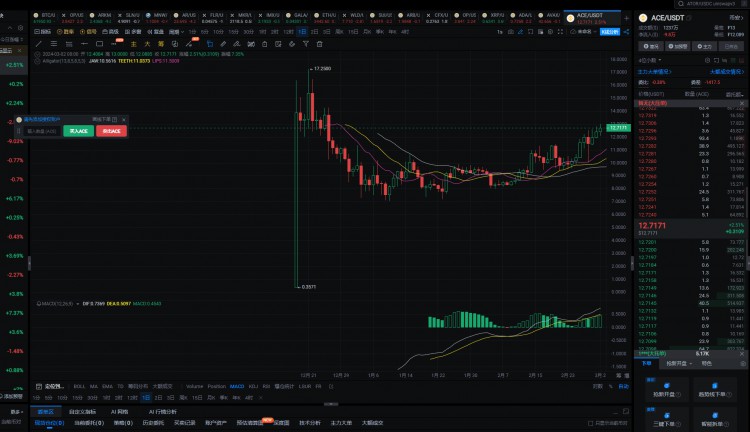Image resolution: width=750 pixels, height=432 pixels.
Task: Click the auto scale toggle at chart bottom right
Action: click(623, 387)
